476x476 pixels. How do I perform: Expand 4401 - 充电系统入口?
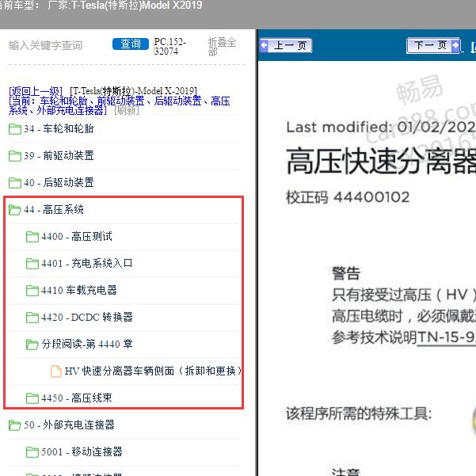coord(87,263)
